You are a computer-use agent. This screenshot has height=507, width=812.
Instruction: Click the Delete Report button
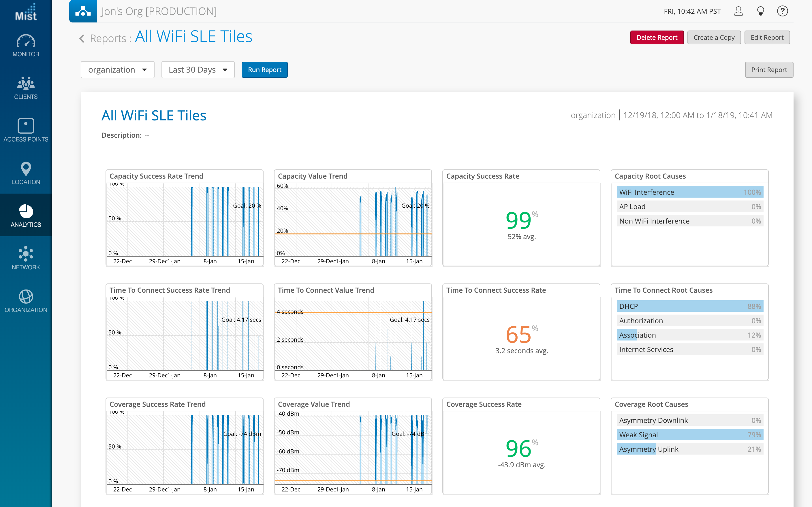click(x=657, y=37)
